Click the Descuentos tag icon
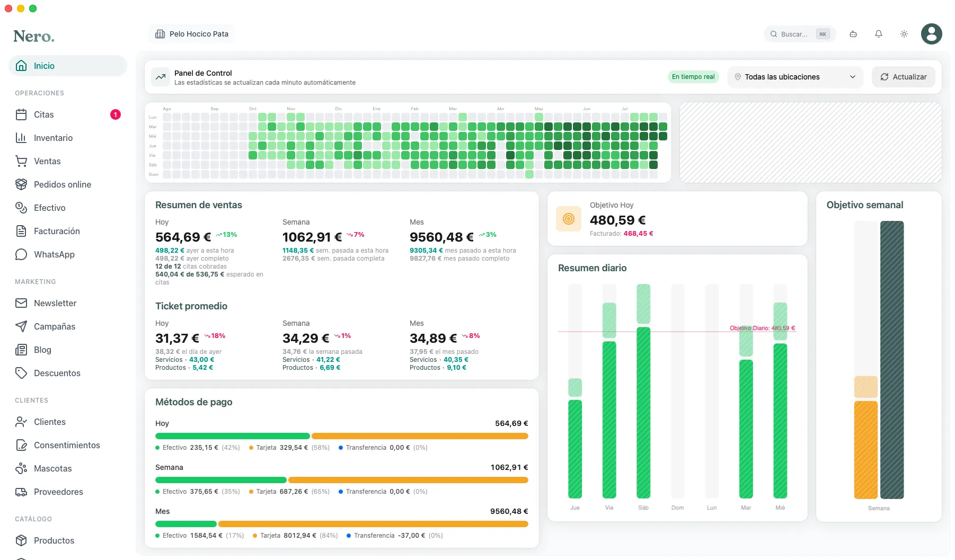Image resolution: width=955 pixels, height=560 pixels. 21,373
